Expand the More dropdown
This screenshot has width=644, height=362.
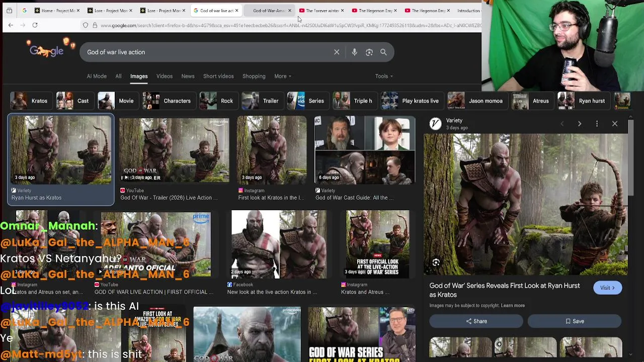283,76
